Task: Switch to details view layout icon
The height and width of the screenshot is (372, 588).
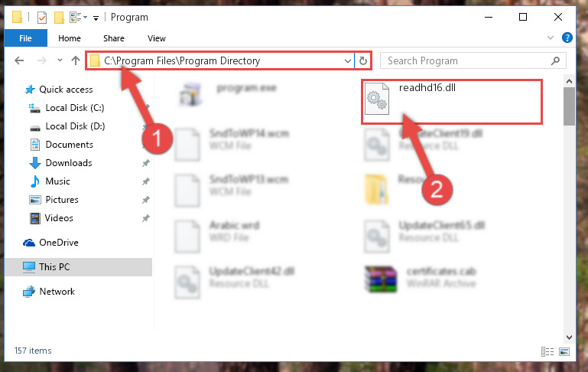Action: (547, 351)
